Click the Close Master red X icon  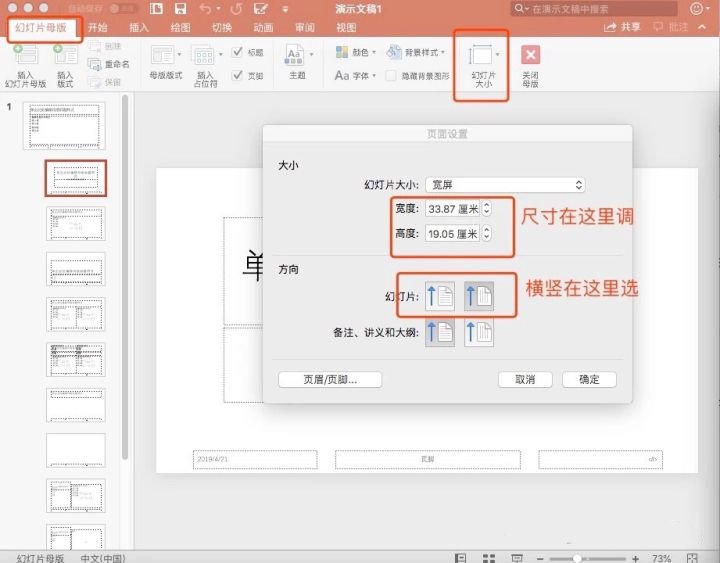coord(531,55)
